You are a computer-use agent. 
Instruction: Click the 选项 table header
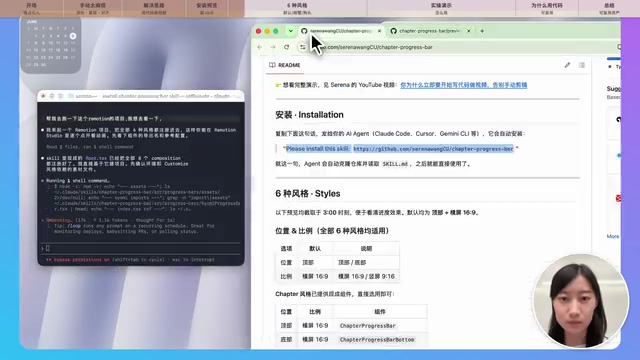tap(286, 249)
